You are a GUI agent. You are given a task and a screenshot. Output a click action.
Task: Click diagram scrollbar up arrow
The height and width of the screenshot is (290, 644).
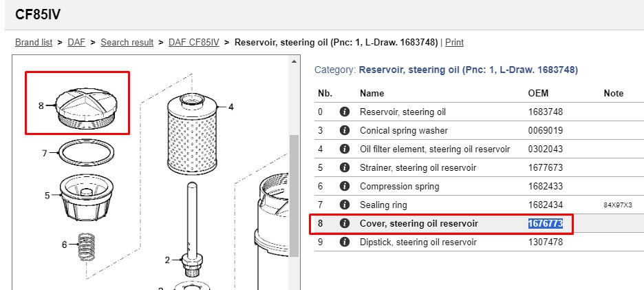pos(294,61)
